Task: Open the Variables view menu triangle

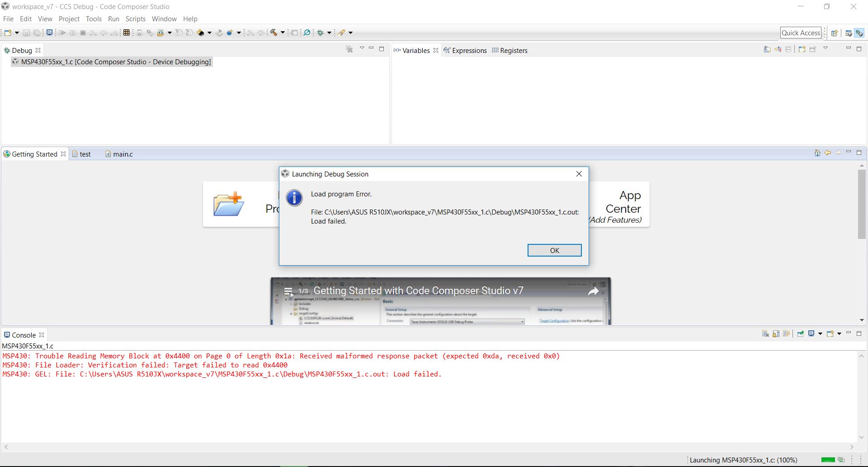Action: click(x=825, y=48)
